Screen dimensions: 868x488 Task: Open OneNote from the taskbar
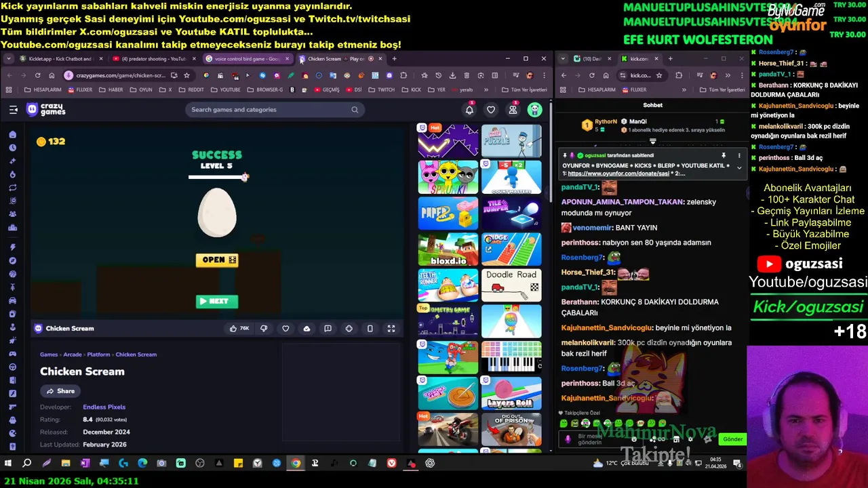[x=85, y=464]
